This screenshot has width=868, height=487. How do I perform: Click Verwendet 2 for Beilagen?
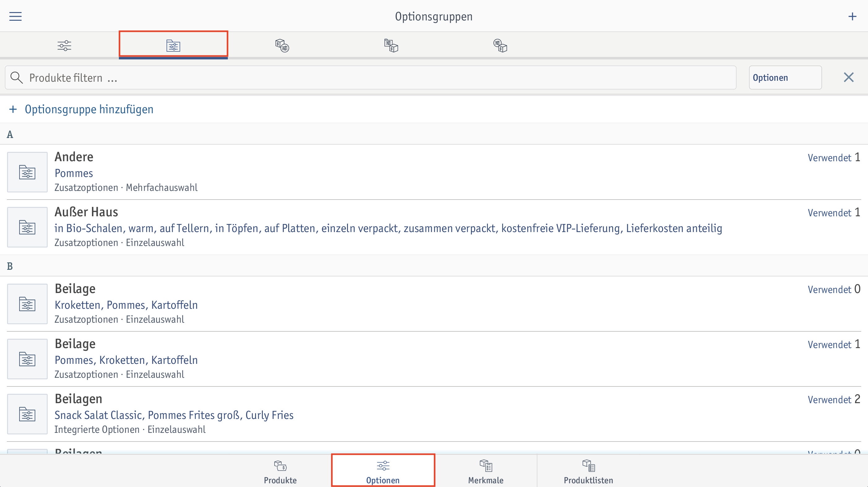pyautogui.click(x=834, y=399)
